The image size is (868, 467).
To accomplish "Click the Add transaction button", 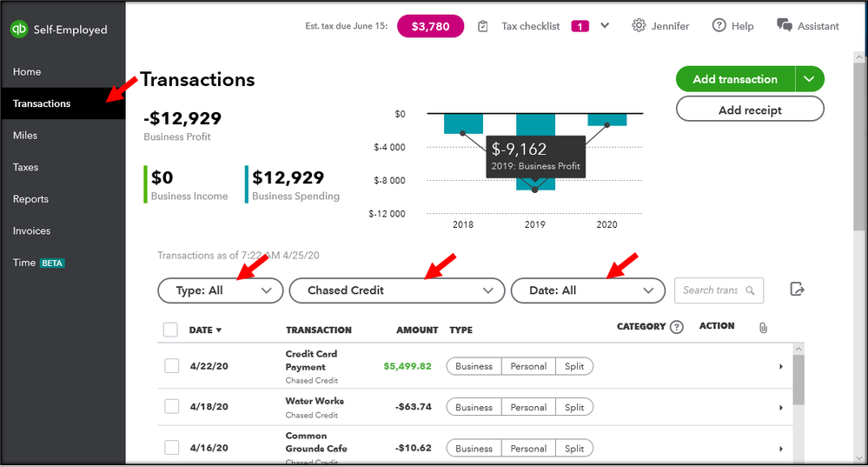I will coord(735,79).
